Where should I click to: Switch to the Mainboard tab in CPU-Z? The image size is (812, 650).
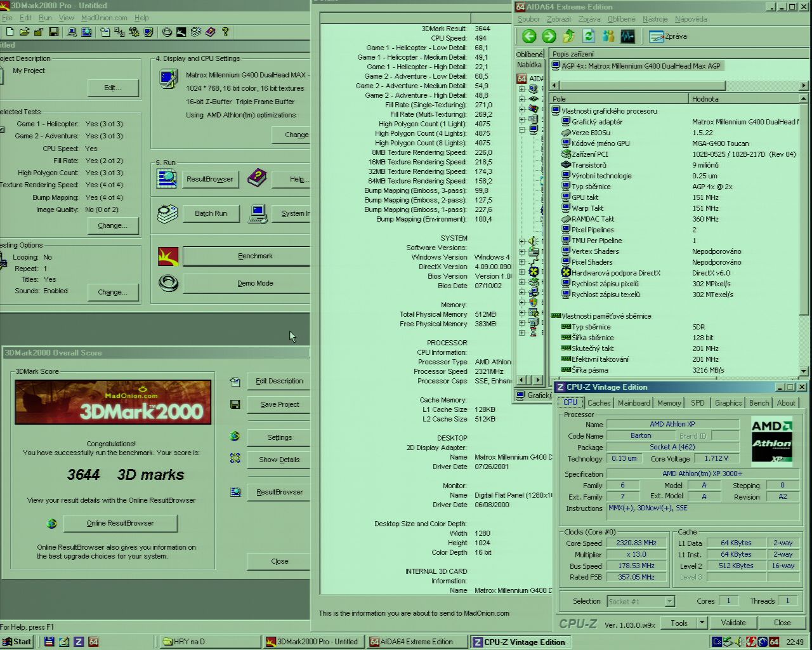[634, 403]
